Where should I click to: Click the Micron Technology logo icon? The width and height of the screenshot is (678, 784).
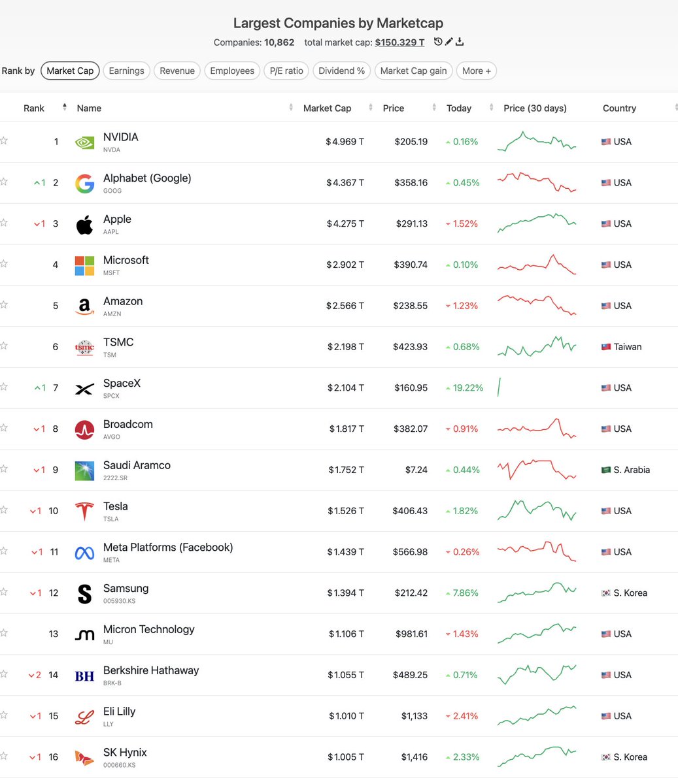point(84,635)
